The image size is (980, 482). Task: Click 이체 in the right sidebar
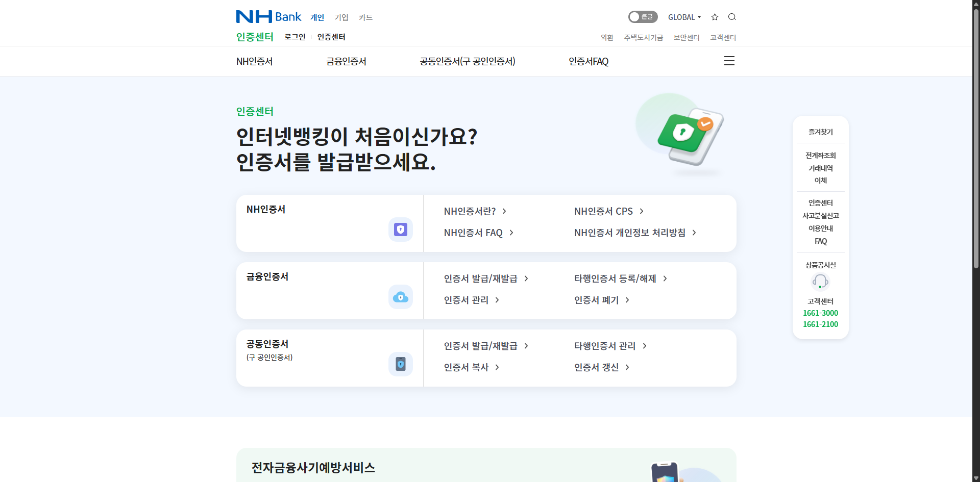(820, 181)
